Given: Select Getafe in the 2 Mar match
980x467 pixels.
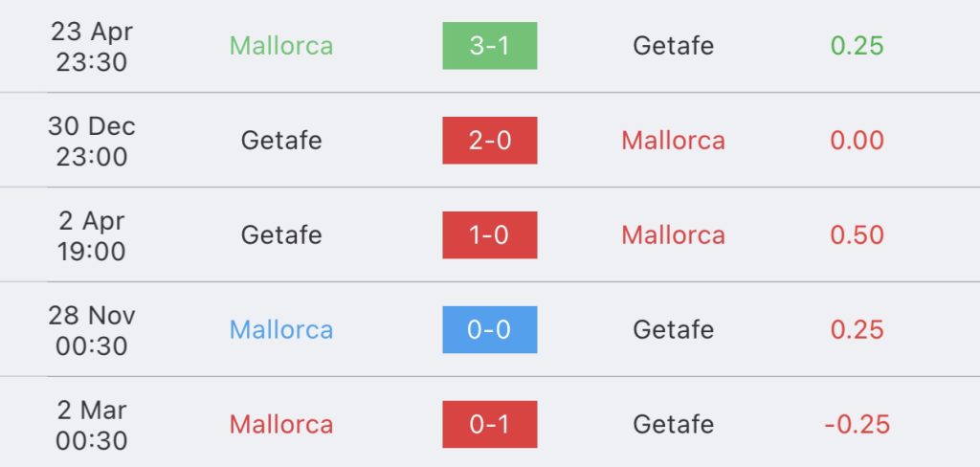Looking at the screenshot, I should coord(673,425).
